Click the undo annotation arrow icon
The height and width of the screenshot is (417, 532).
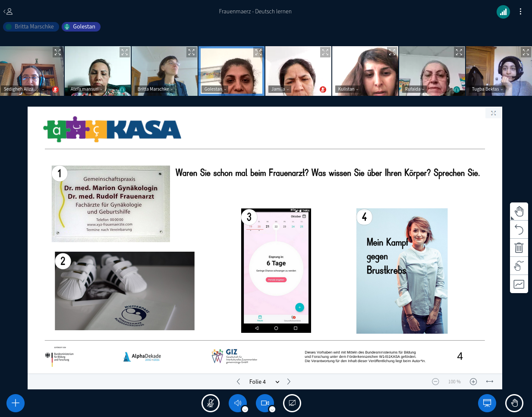pyautogui.click(x=519, y=229)
